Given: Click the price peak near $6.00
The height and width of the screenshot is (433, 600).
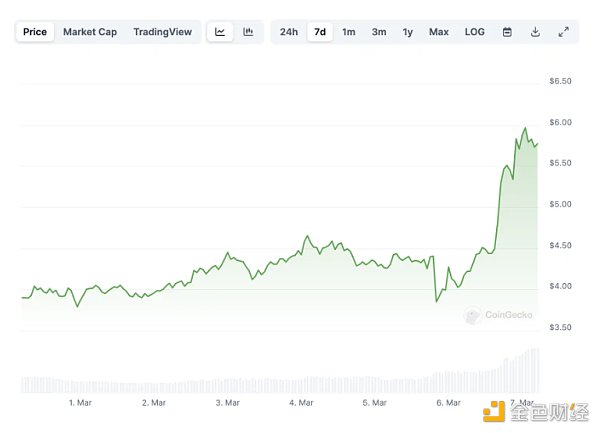Looking at the screenshot, I should tap(526, 128).
